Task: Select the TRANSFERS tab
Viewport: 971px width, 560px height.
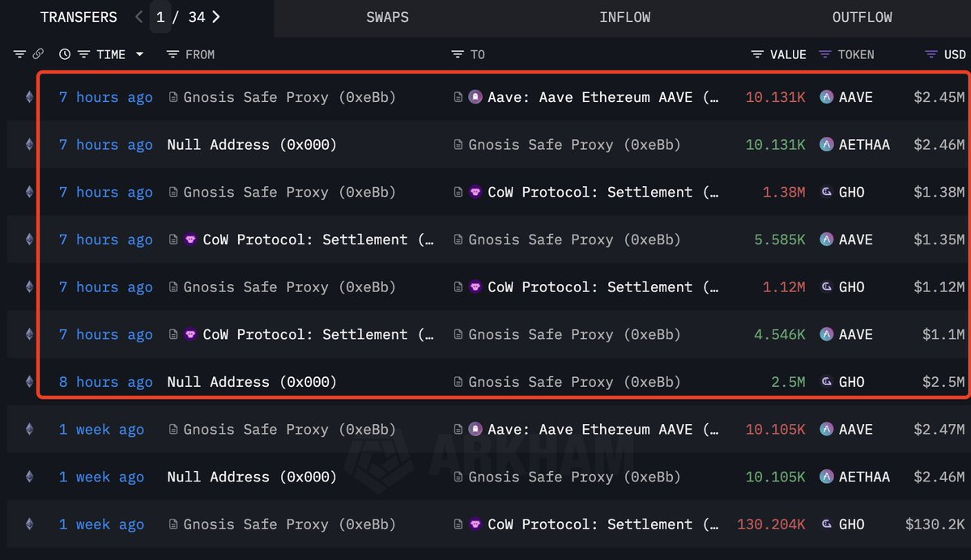Action: pos(79,17)
